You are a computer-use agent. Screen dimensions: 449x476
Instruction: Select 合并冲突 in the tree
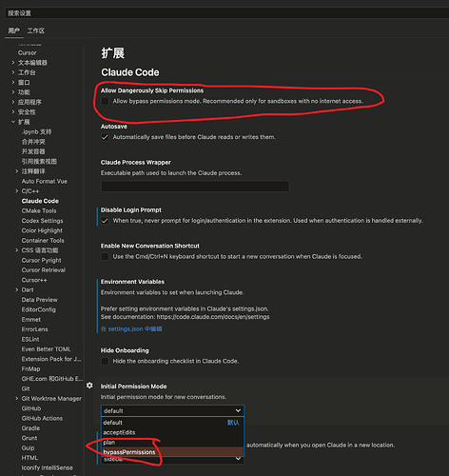[x=33, y=142]
